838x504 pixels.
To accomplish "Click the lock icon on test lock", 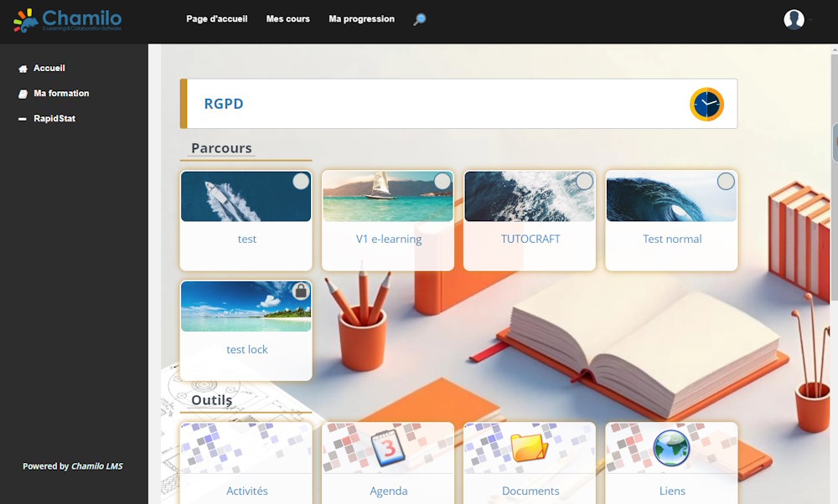I will [300, 291].
